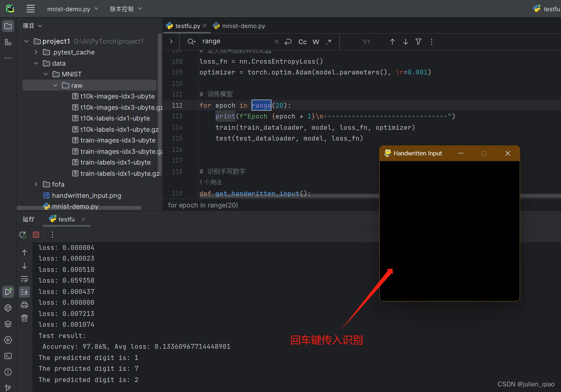
Task: Toggle regex search option
Action: (x=329, y=42)
